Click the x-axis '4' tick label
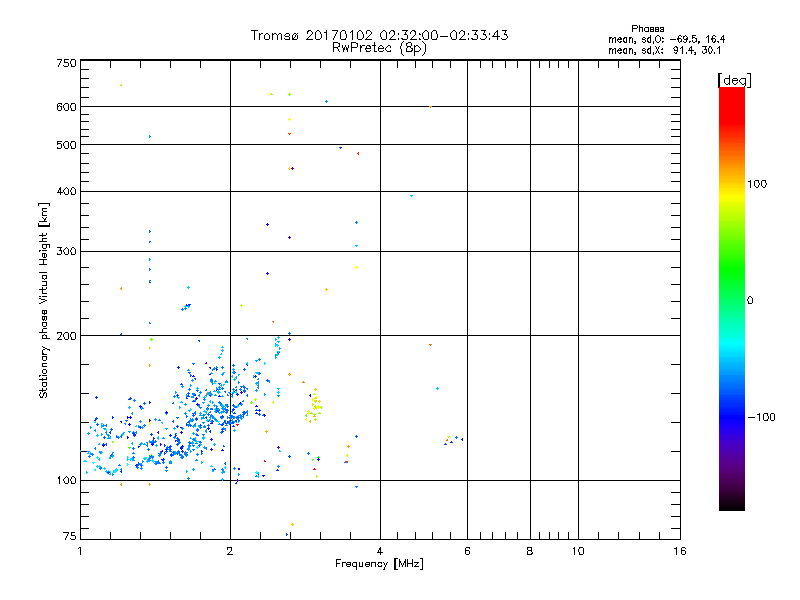Viewport: 800px width, 600px height. [380, 551]
